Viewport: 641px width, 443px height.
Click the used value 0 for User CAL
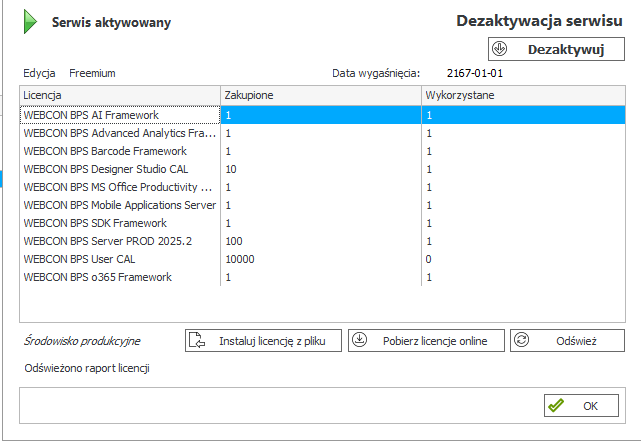[428, 259]
